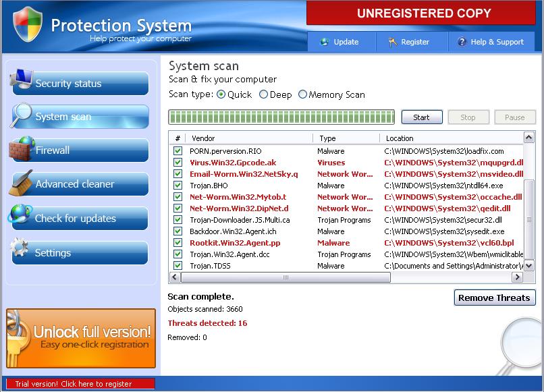The height and width of the screenshot is (392, 544).
Task: Click the computer monitor Security status icon
Action: coord(22,78)
